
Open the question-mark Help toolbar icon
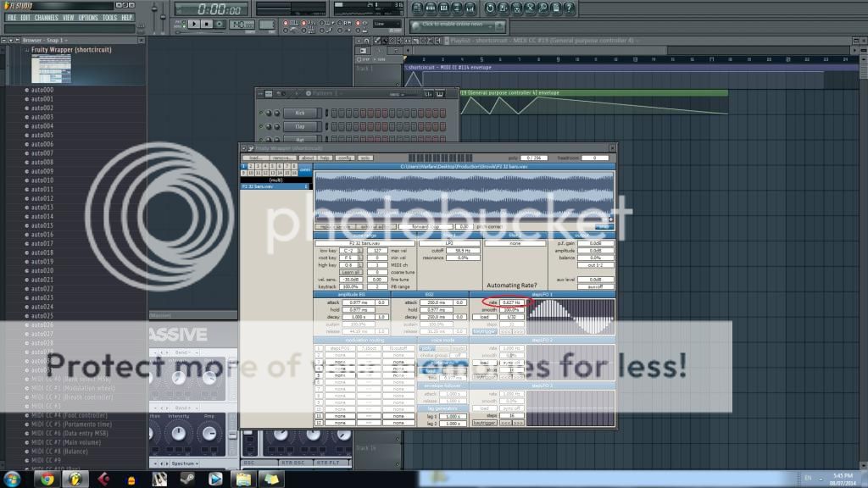(x=569, y=8)
